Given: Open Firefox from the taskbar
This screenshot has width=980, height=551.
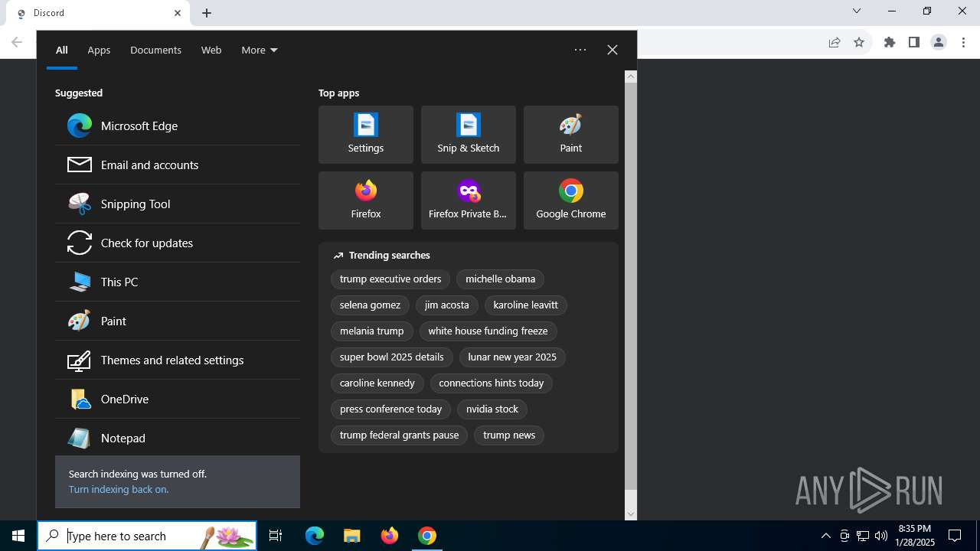Looking at the screenshot, I should coord(390,536).
